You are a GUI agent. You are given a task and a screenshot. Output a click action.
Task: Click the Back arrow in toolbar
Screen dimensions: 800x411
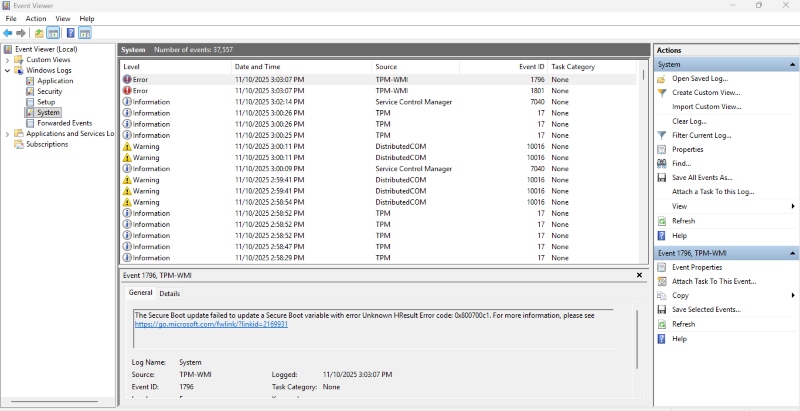pyautogui.click(x=8, y=32)
